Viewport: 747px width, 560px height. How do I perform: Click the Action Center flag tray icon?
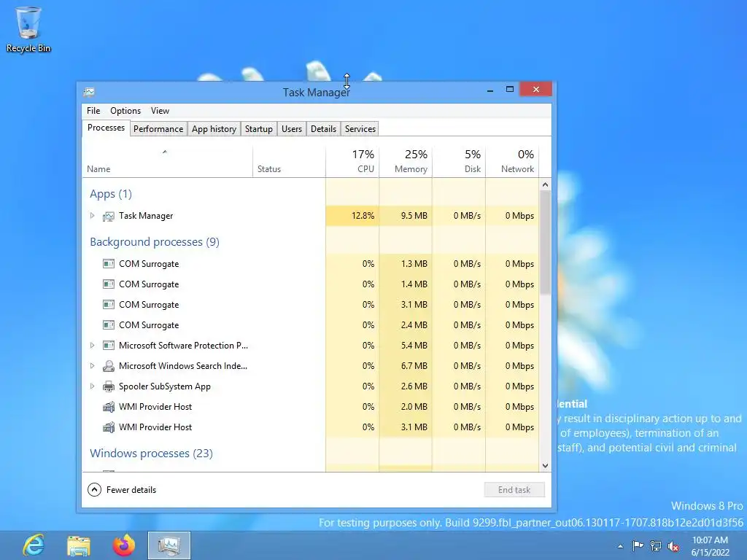pyautogui.click(x=638, y=545)
